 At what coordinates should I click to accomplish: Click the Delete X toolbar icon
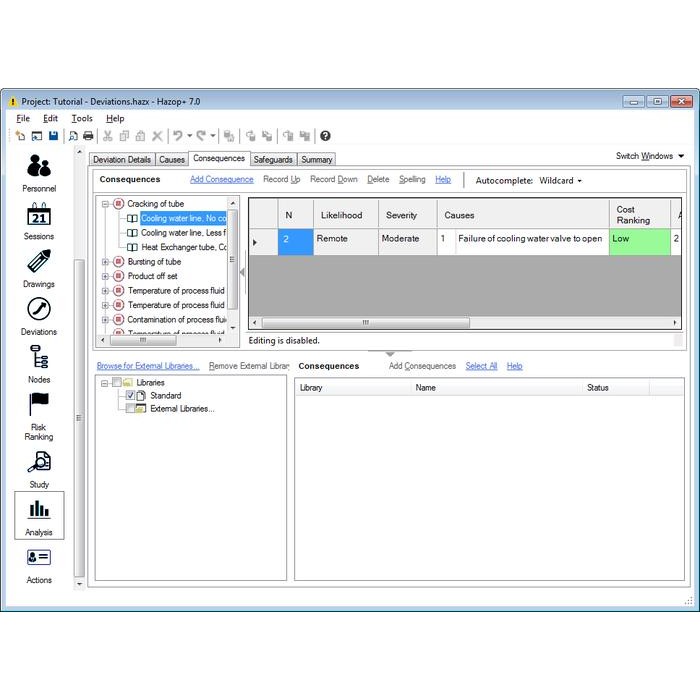click(x=157, y=136)
